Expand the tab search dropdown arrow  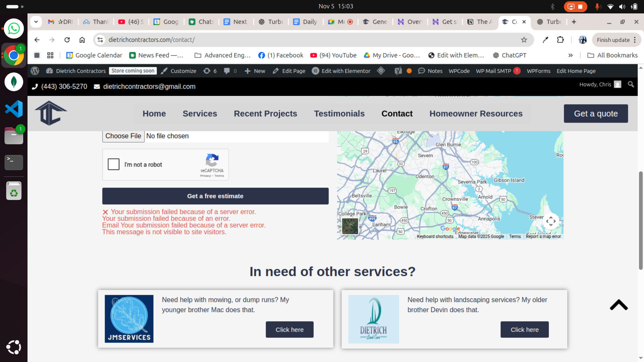pos(36,22)
